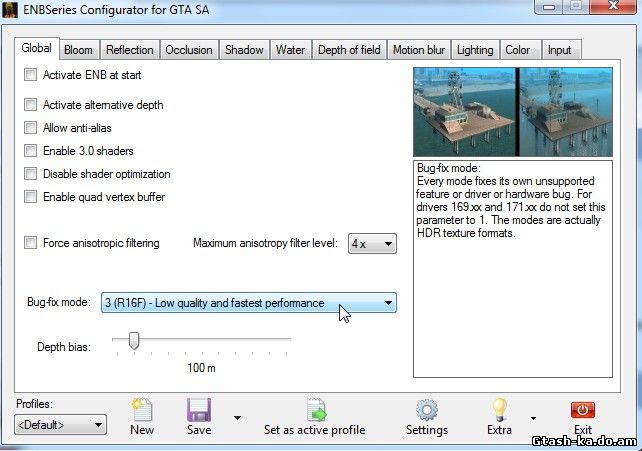Click the 'Profiles:' label
This screenshot has height=451, width=642.
tap(34, 404)
